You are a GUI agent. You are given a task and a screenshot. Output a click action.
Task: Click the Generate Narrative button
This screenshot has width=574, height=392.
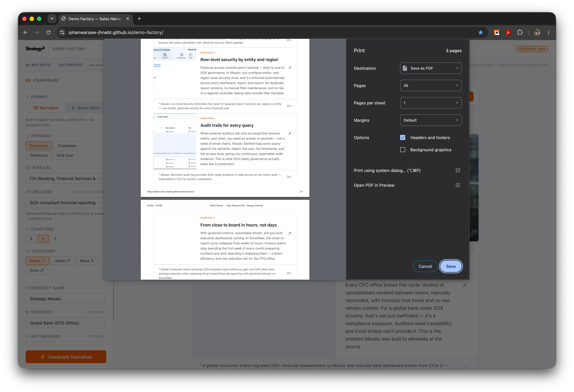[x=66, y=357]
